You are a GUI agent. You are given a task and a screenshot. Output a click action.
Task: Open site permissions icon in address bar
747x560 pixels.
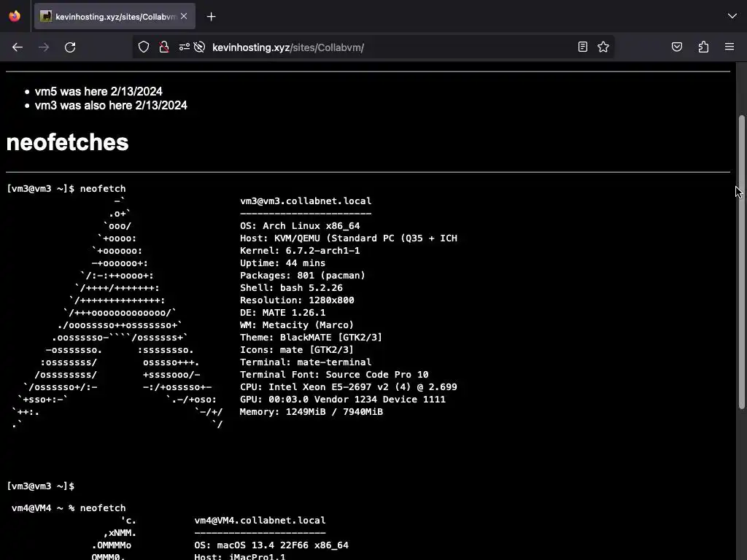pos(185,47)
